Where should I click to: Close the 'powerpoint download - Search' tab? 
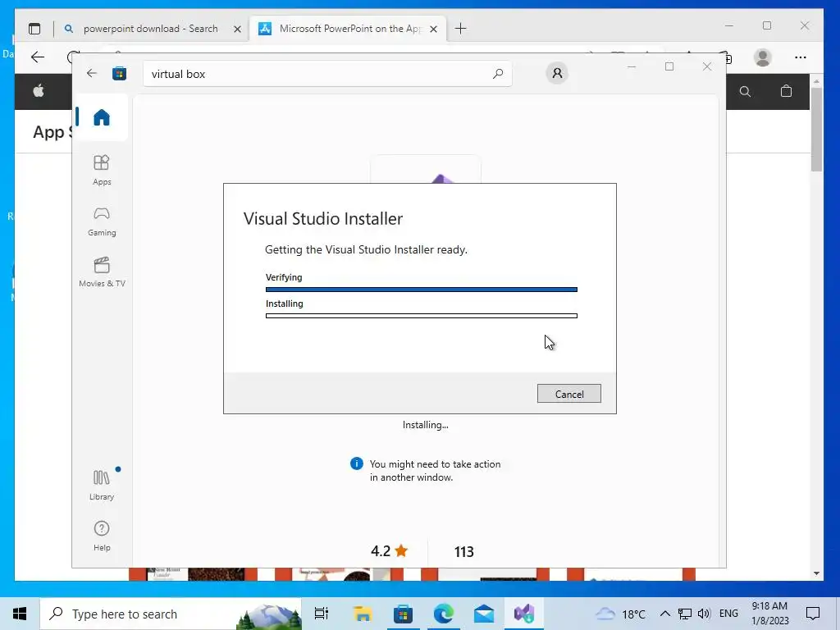tap(237, 30)
